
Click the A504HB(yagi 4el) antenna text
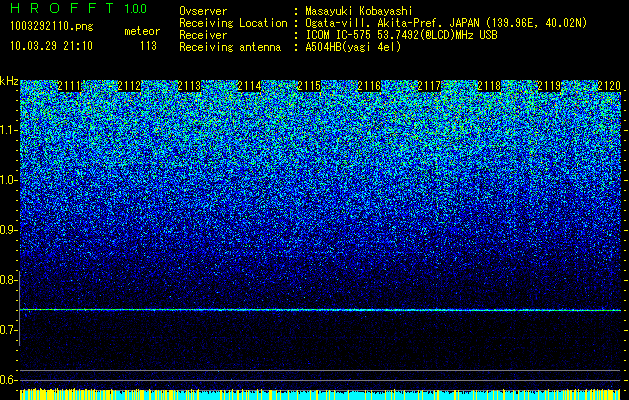tap(353, 47)
